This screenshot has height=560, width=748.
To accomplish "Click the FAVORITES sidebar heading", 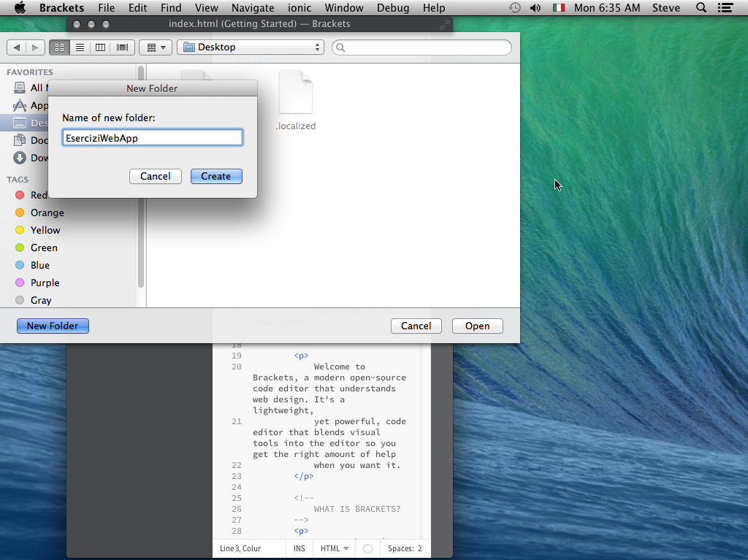I will tap(29, 72).
